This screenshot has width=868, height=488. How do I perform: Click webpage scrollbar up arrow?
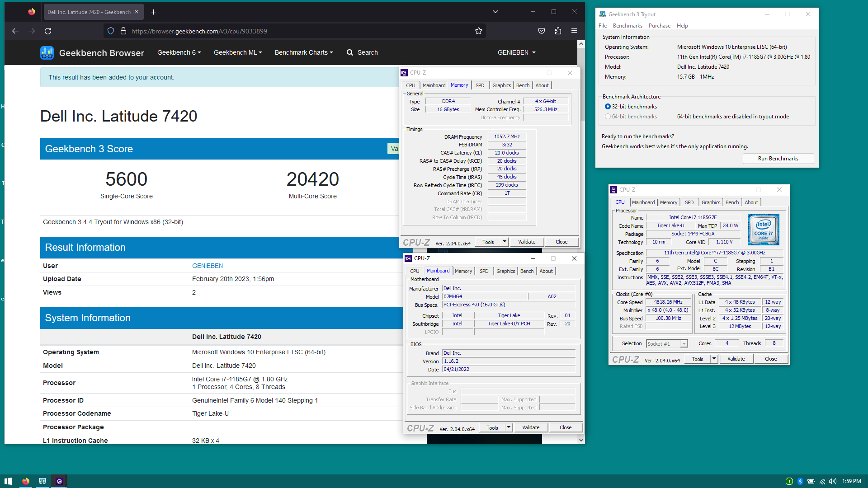pyautogui.click(x=581, y=44)
